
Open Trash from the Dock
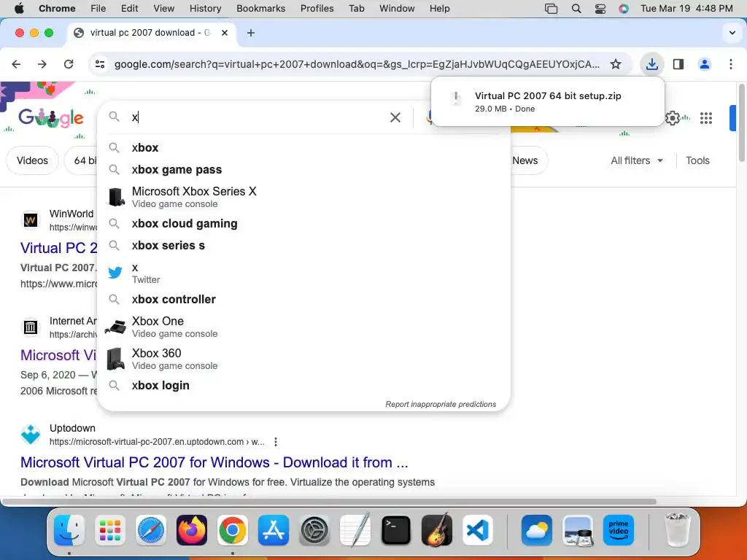click(x=677, y=529)
